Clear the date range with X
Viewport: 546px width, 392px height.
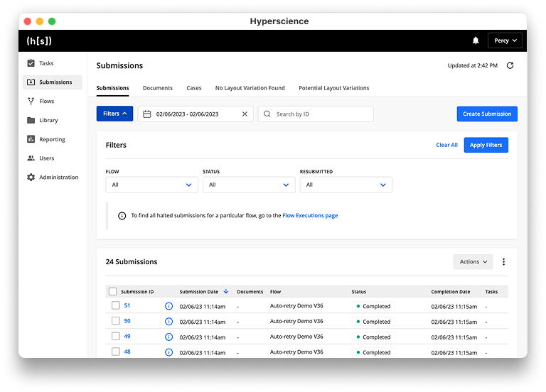[245, 114]
